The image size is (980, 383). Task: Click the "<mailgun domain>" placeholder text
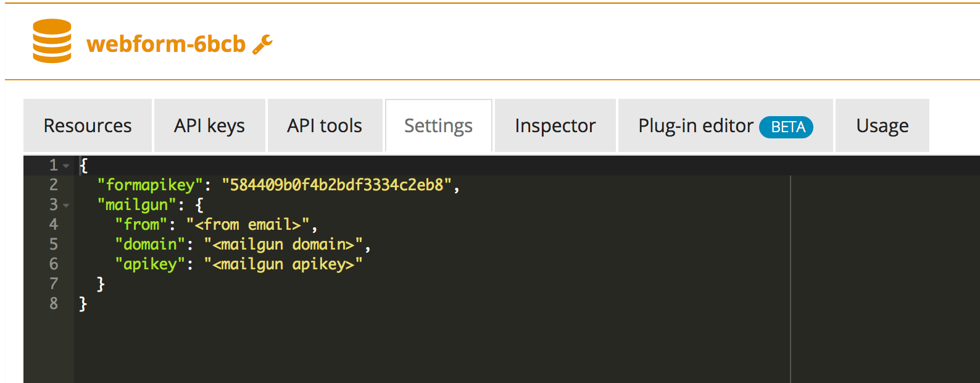pos(283,244)
